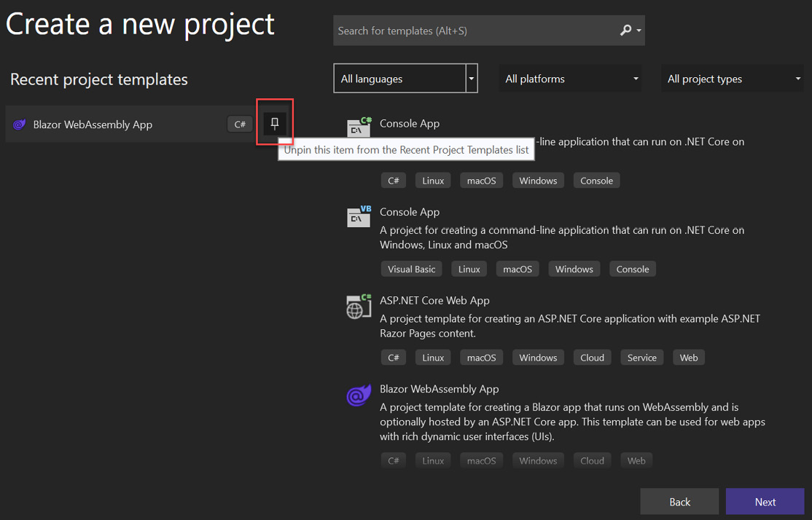Click the search magnifier icon

pos(625,31)
